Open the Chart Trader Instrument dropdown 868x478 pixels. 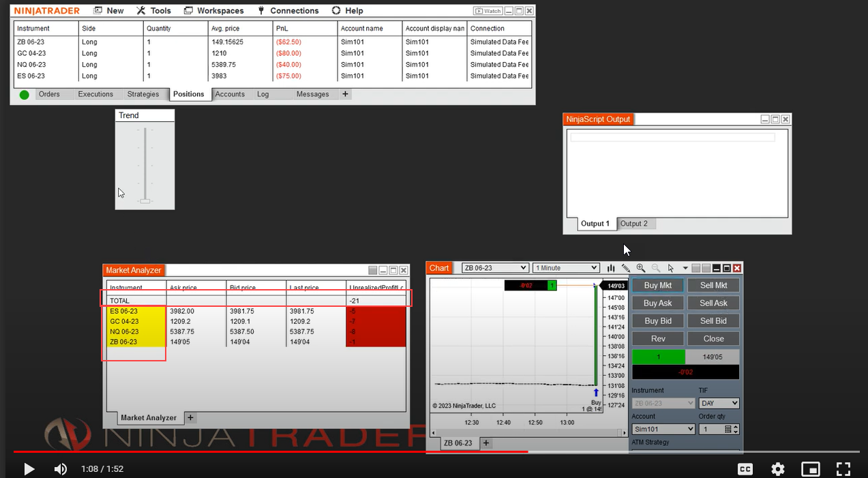click(x=663, y=404)
